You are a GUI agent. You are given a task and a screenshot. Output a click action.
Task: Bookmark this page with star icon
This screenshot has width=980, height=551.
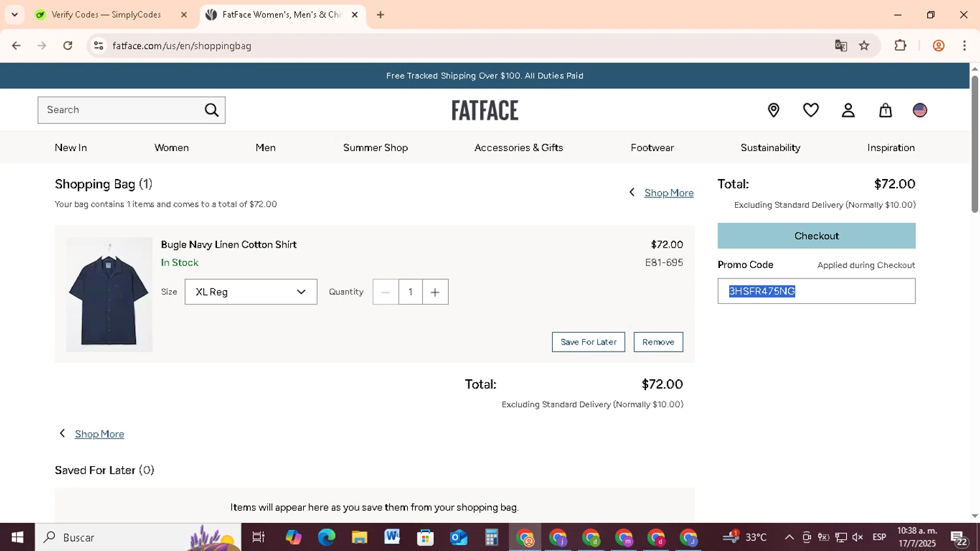coord(864,46)
